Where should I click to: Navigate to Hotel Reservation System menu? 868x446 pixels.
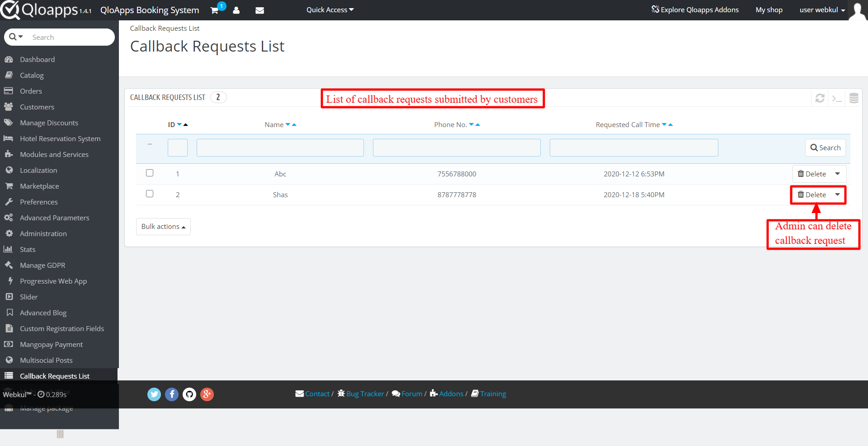(60, 138)
